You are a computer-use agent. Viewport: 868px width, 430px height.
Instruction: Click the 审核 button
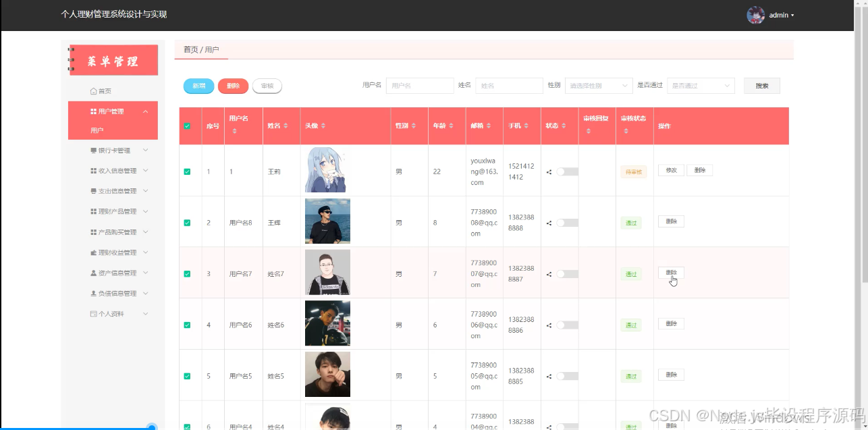[x=267, y=86]
